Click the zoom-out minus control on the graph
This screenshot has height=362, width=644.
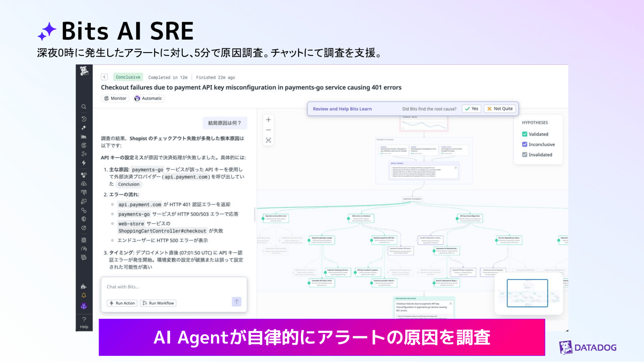click(268, 130)
